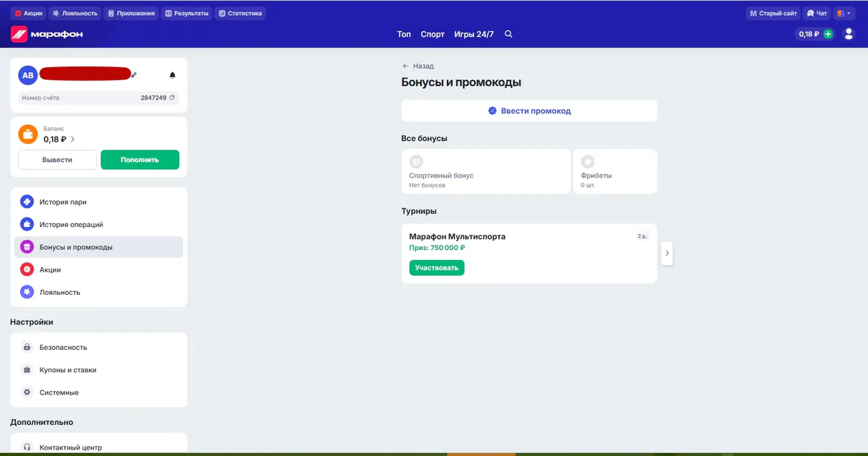Image resolution: width=868 pixels, height=456 pixels.
Task: Click the orange wallet balance icon
Action: pyautogui.click(x=27, y=134)
